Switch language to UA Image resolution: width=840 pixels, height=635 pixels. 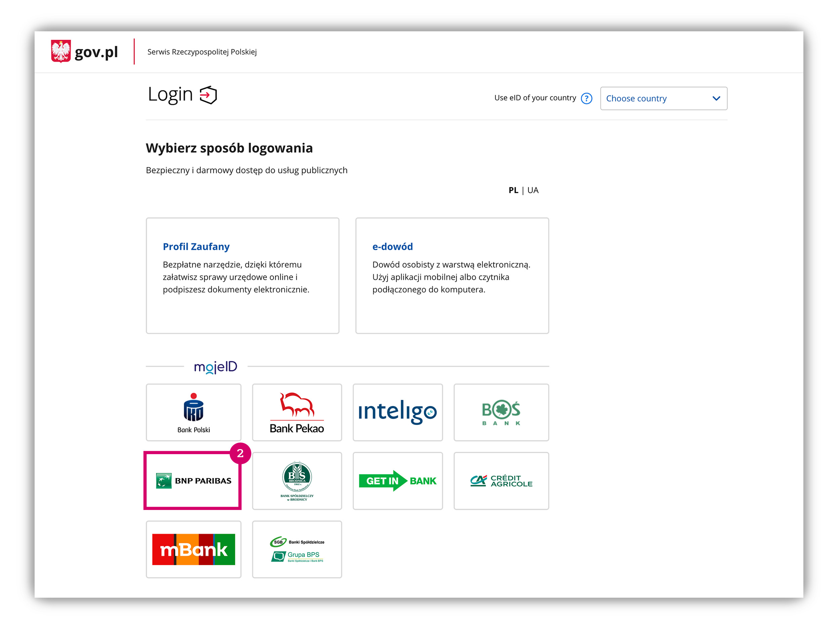tap(533, 190)
